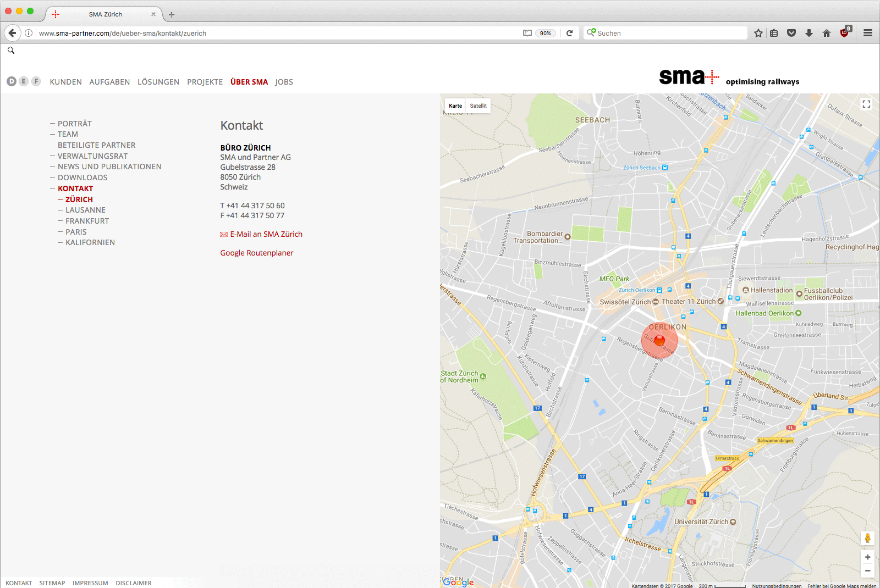Switch language to German with D icon
Image resolution: width=880 pixels, height=588 pixels.
point(12,81)
